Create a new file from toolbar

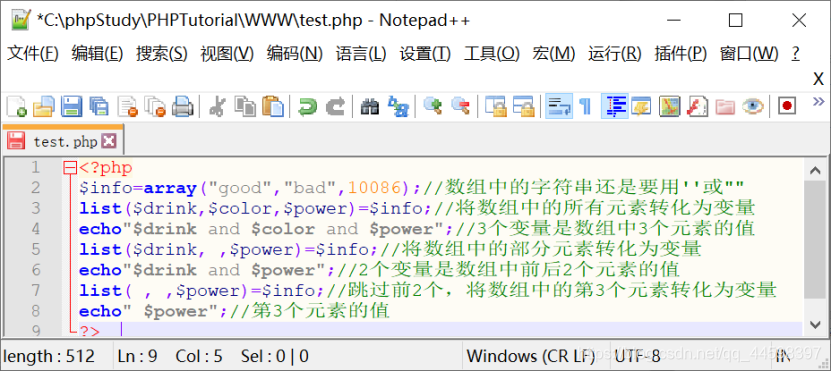coord(16,107)
